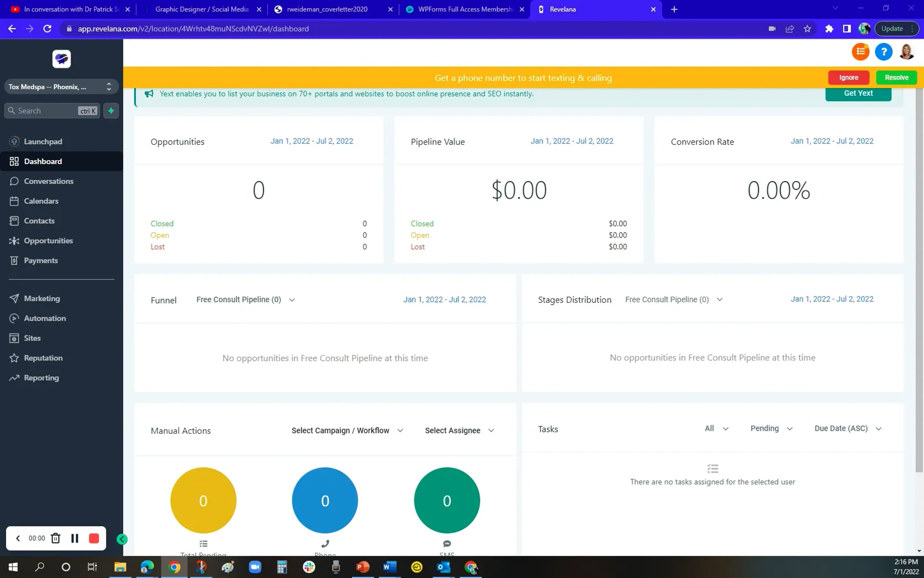Open Conversations from the sidebar
Image resolution: width=924 pixels, height=578 pixels.
click(x=49, y=181)
